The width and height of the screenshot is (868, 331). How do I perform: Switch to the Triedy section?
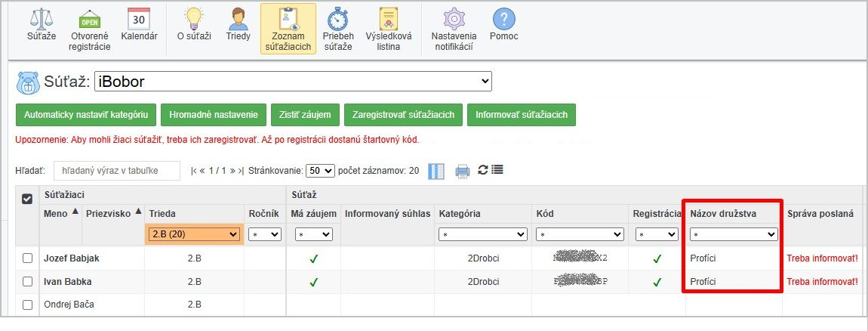(x=238, y=20)
